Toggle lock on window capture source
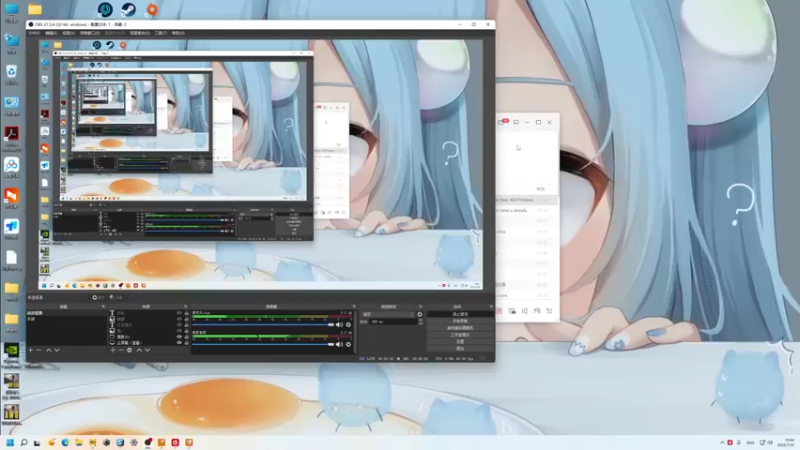The image size is (800, 450). tap(186, 337)
